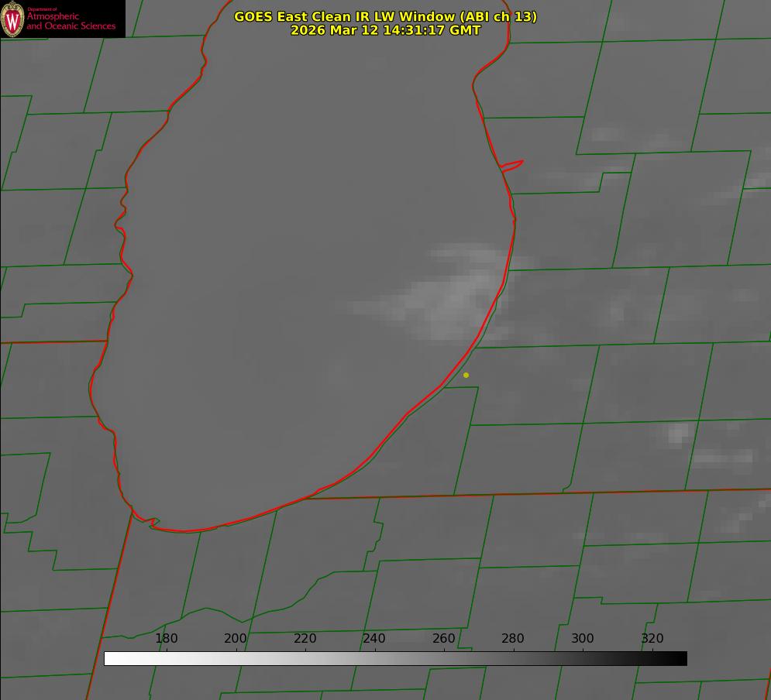The image size is (771, 700).
Task: Click the 280 tick label on the colorbar
Action: pos(513,638)
